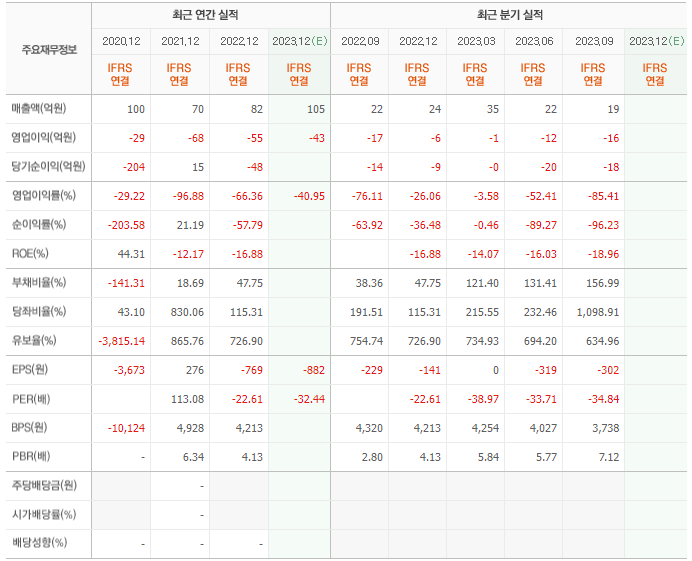
Task: Click the EPS(원) row label
Action: (30, 369)
